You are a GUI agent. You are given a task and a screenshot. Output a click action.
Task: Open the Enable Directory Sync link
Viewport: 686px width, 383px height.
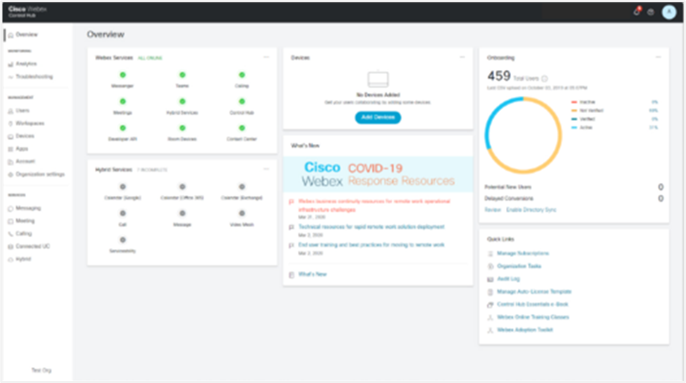[x=531, y=210]
